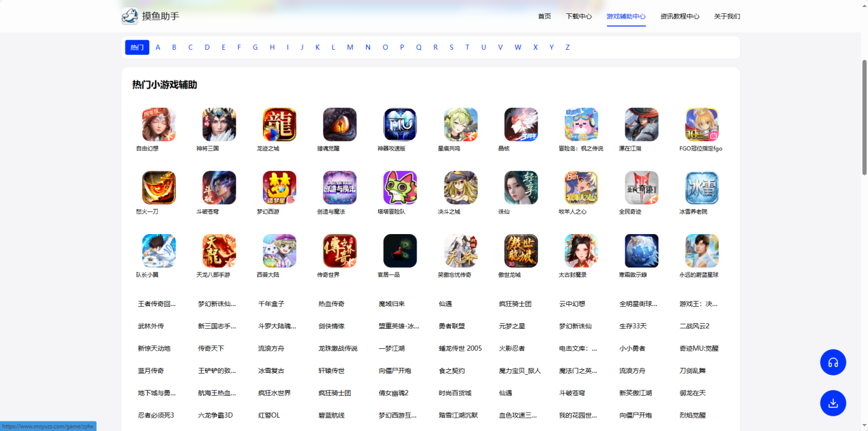Open the 梦幻西游 game icon
Image resolution: width=868 pixels, height=431 pixels.
[279, 187]
